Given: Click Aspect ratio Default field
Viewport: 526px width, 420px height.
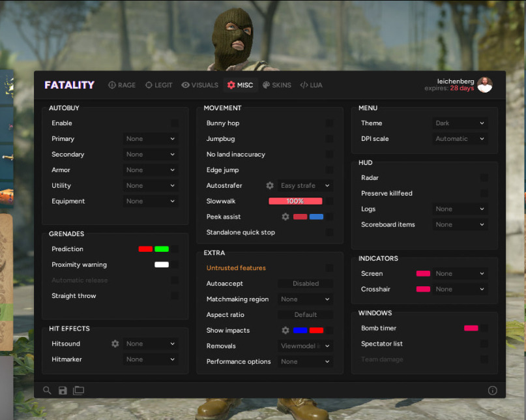Looking at the screenshot, I should pos(306,314).
